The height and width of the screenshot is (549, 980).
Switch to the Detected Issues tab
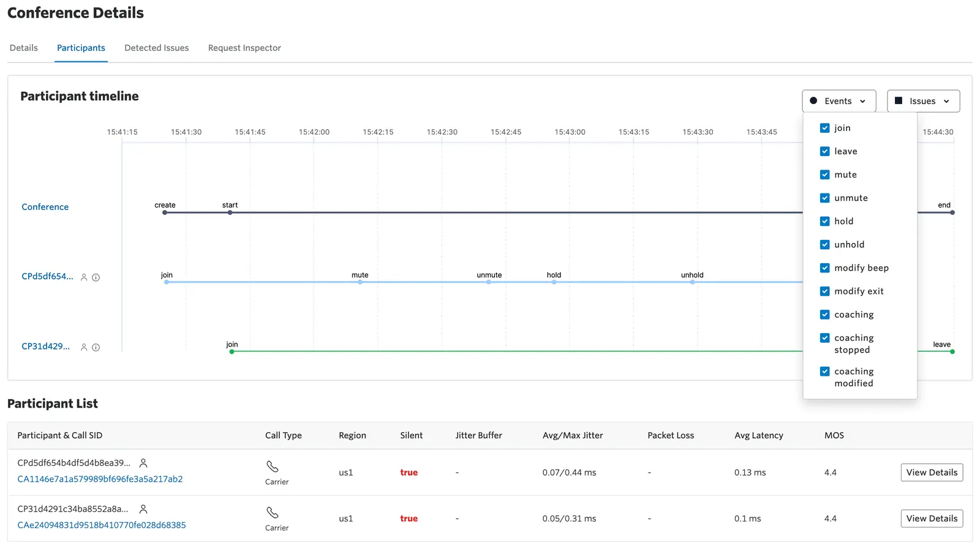click(x=157, y=48)
